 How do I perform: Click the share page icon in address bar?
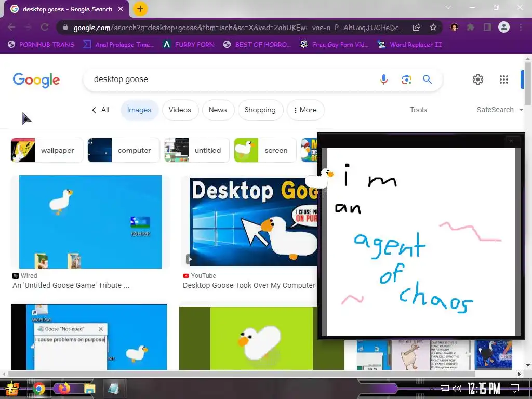coord(417,28)
